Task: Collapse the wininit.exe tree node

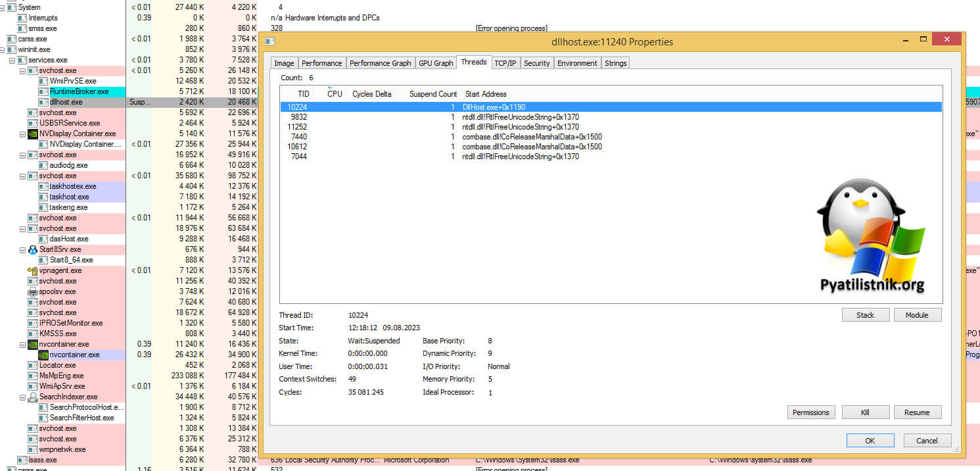Action: coord(3,49)
